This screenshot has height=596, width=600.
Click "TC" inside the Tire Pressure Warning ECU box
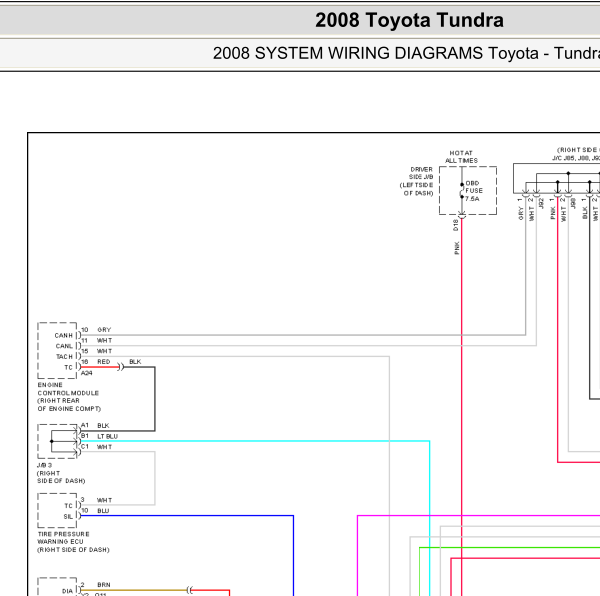click(68, 506)
